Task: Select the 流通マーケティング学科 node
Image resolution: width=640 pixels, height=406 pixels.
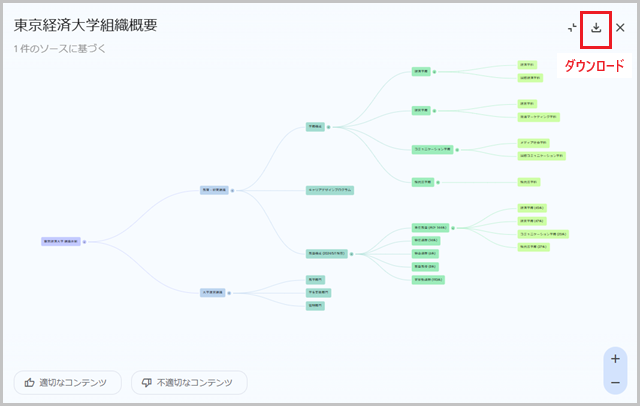Action: (x=539, y=117)
